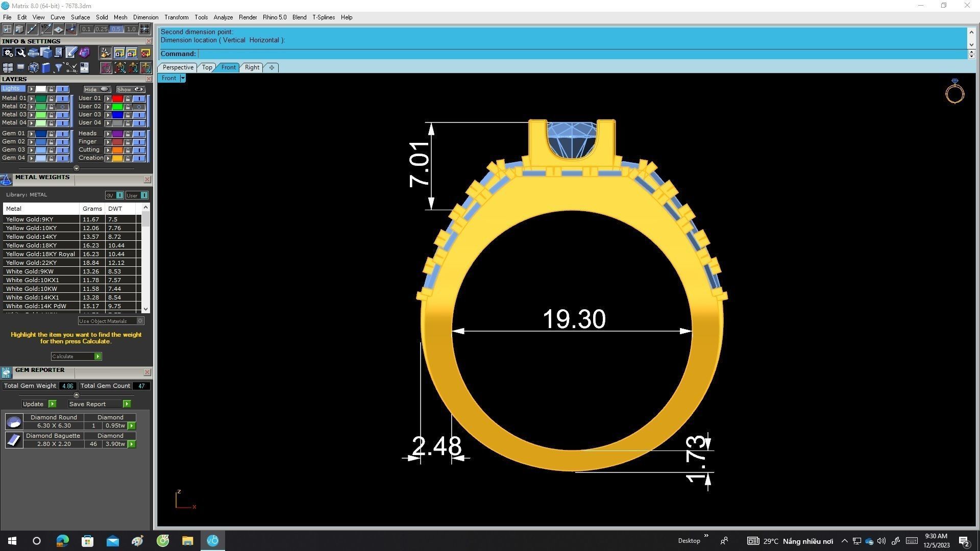Click the purple rebuild icon in Info & Settings
980x551 pixels.
click(x=85, y=53)
